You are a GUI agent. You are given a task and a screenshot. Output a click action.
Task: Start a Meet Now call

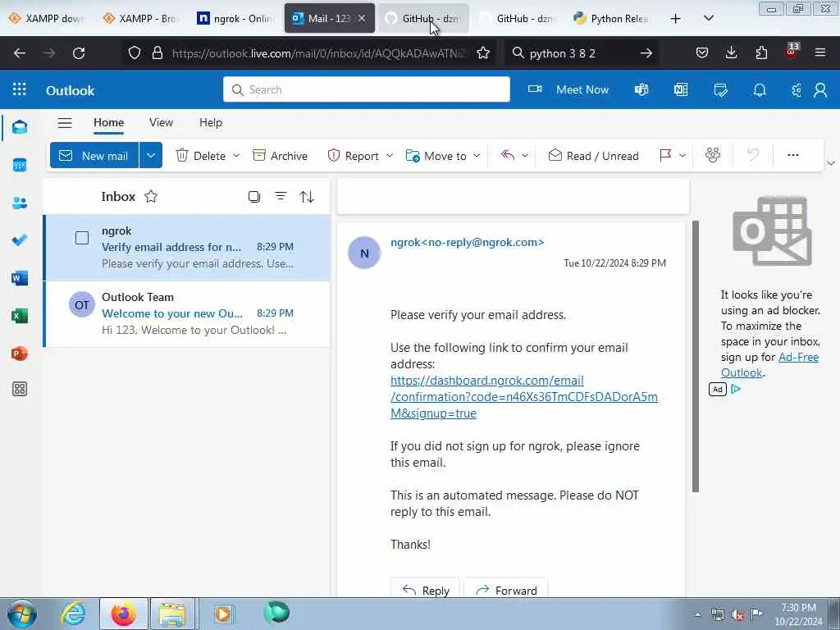[x=568, y=89]
